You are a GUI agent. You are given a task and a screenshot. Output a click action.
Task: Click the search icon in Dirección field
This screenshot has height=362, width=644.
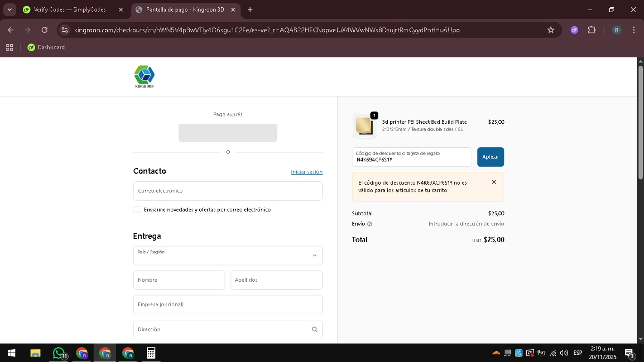pyautogui.click(x=314, y=329)
